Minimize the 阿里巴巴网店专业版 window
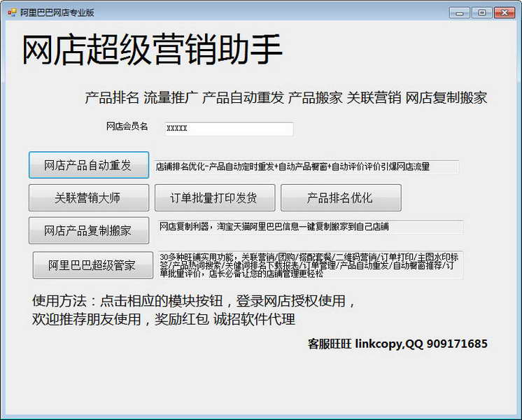Image resolution: width=522 pixels, height=420 pixels. coord(460,13)
